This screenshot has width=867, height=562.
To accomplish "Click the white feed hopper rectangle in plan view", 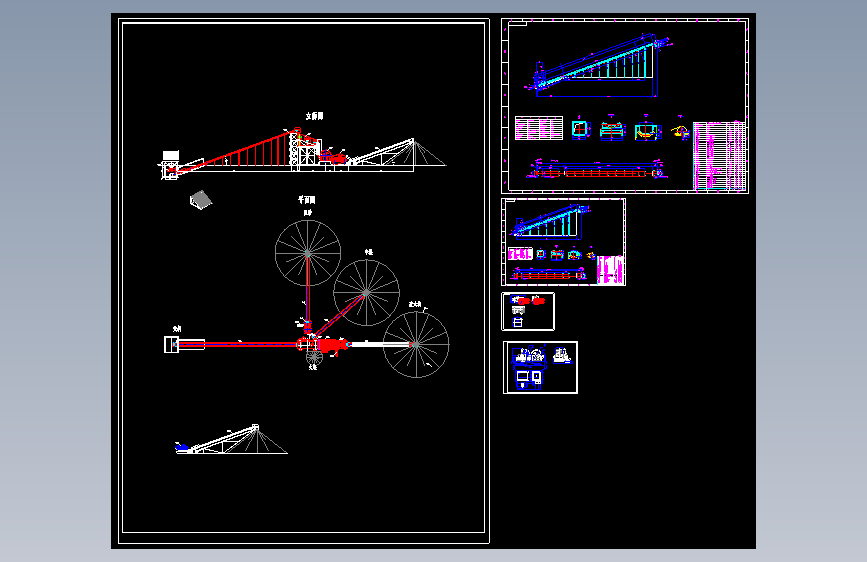I will point(171,344).
